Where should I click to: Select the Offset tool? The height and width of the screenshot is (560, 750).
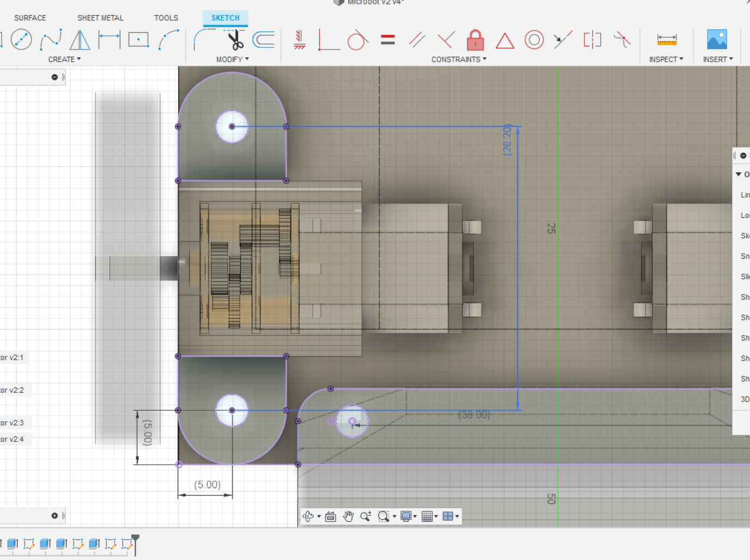pyautogui.click(x=264, y=40)
